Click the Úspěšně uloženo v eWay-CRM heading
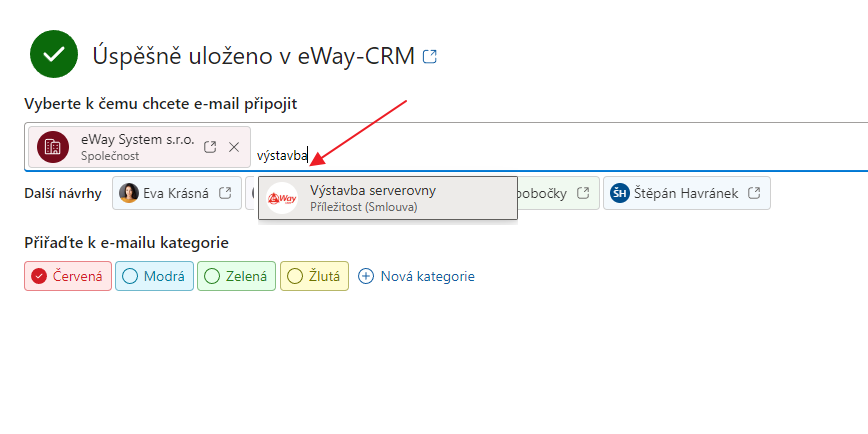 click(254, 56)
